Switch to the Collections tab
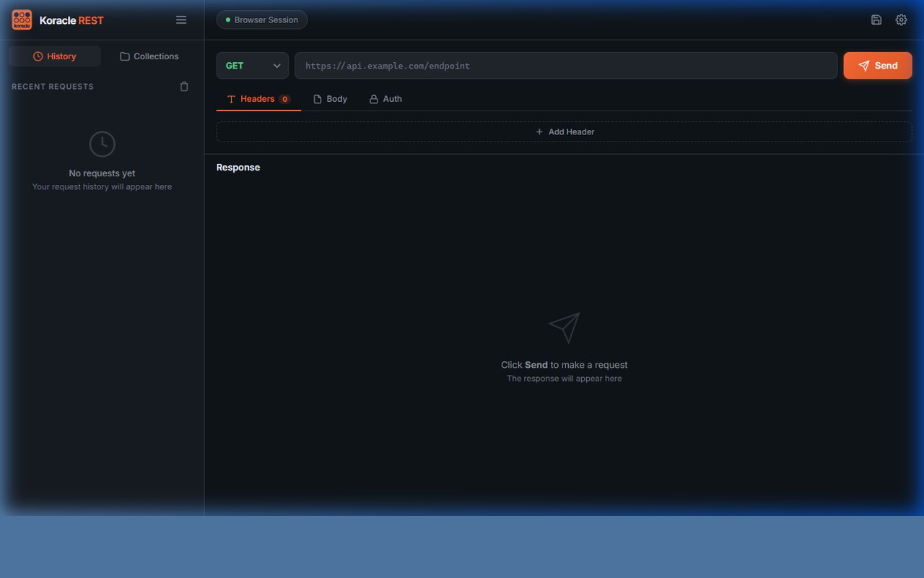Image resolution: width=924 pixels, height=578 pixels. tap(149, 56)
